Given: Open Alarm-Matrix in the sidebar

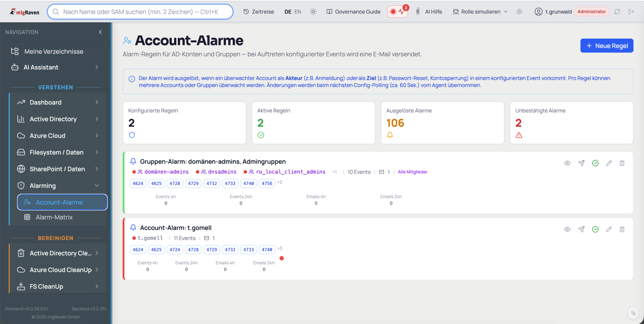Looking at the screenshot, I should pyautogui.click(x=54, y=217).
